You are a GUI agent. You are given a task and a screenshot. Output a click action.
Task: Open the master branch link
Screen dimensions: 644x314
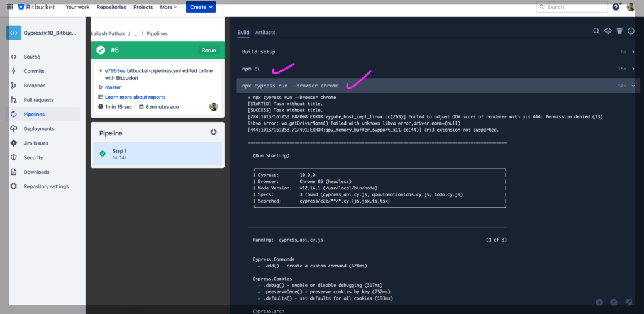tap(113, 87)
